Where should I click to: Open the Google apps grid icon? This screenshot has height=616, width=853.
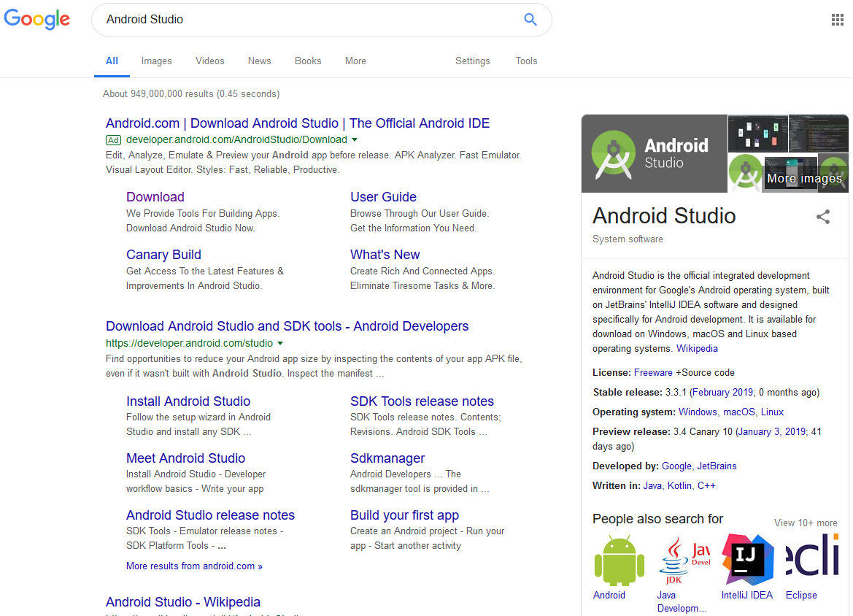838,20
